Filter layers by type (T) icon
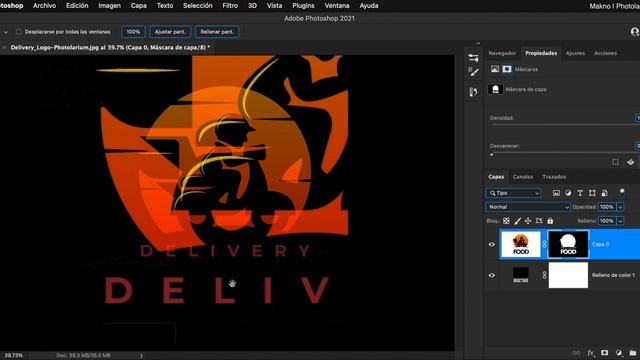Screen dimensions: 640x360 (580, 193)
